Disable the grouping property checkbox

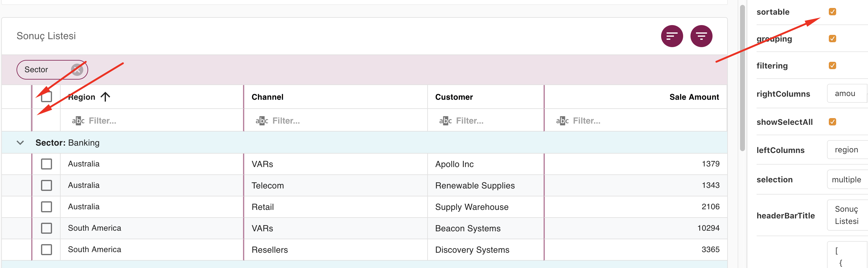tap(832, 39)
